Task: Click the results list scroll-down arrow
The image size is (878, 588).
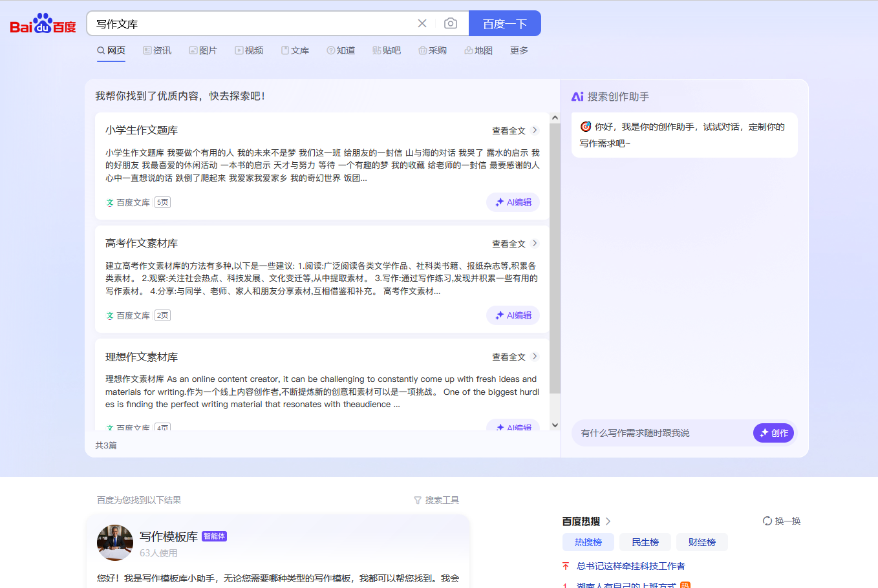Action: pos(555,425)
